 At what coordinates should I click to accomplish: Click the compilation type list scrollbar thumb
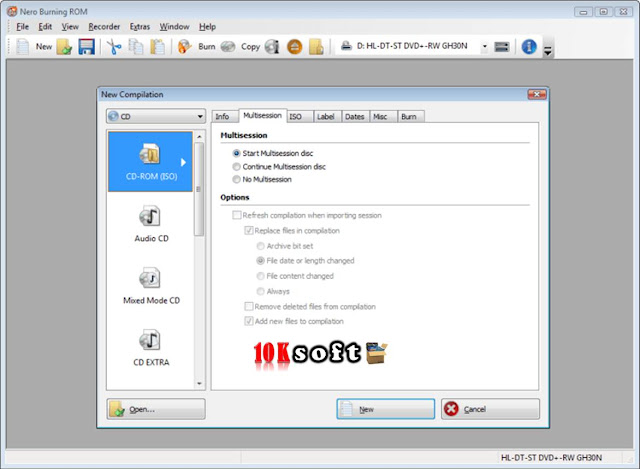pyautogui.click(x=199, y=189)
